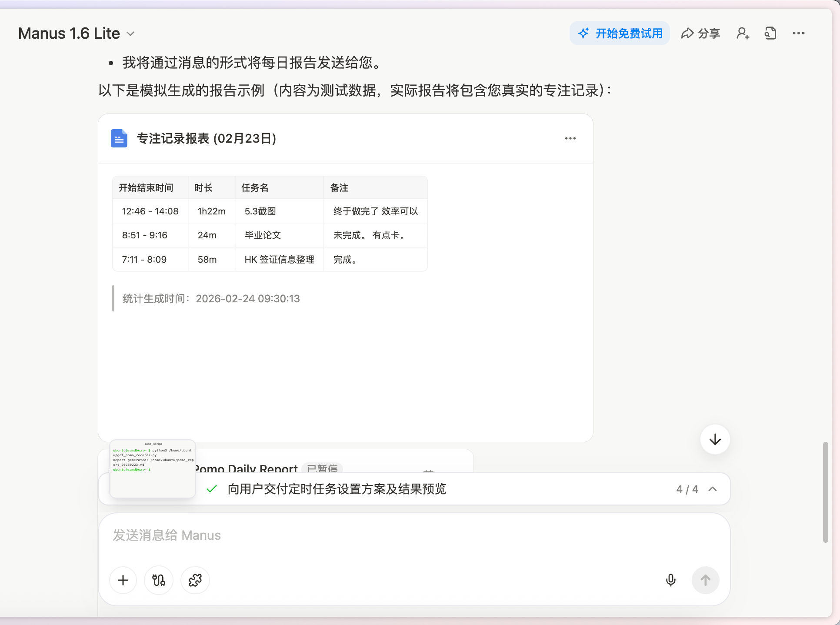840x625 pixels.
Task: Open the report card three-dot options menu
Action: pyautogui.click(x=570, y=138)
